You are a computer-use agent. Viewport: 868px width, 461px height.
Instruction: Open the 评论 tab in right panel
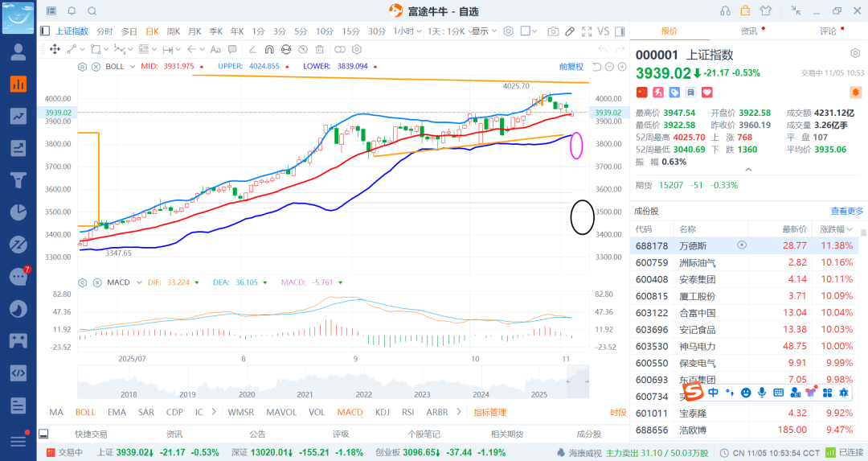(828, 31)
